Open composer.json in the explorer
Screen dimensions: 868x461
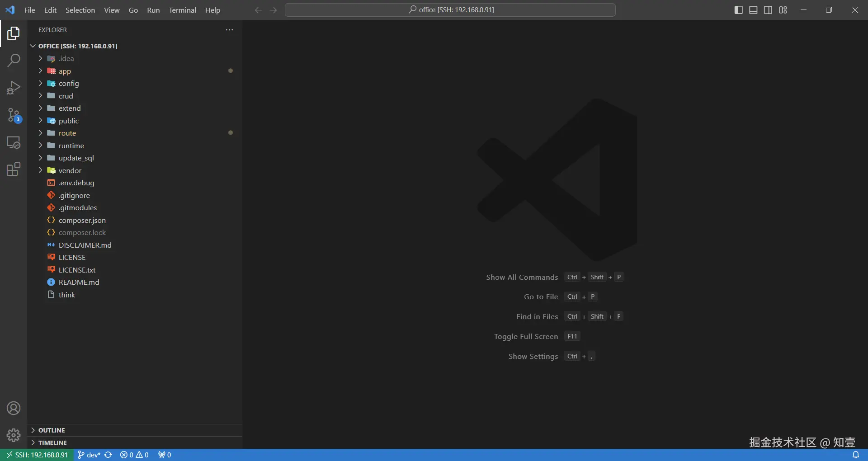pyautogui.click(x=135, y=220)
